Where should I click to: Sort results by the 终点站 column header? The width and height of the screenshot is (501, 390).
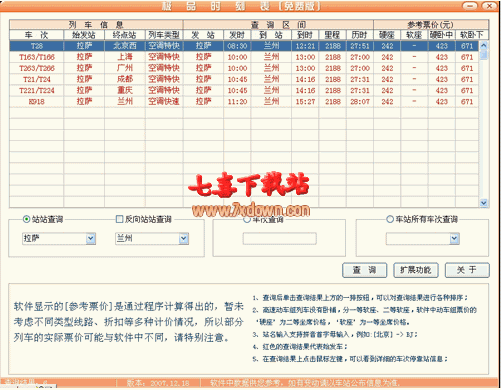[125, 35]
